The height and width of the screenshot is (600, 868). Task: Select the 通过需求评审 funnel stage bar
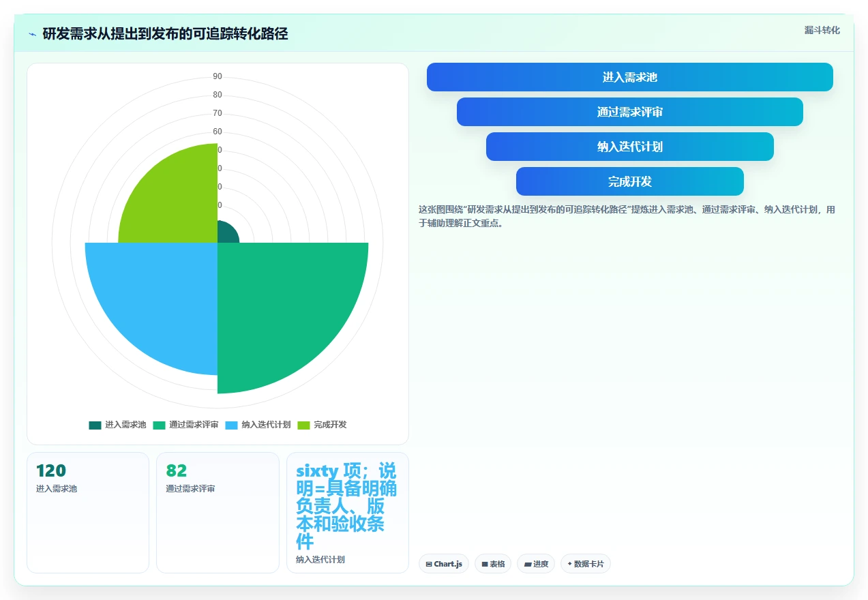(629, 112)
